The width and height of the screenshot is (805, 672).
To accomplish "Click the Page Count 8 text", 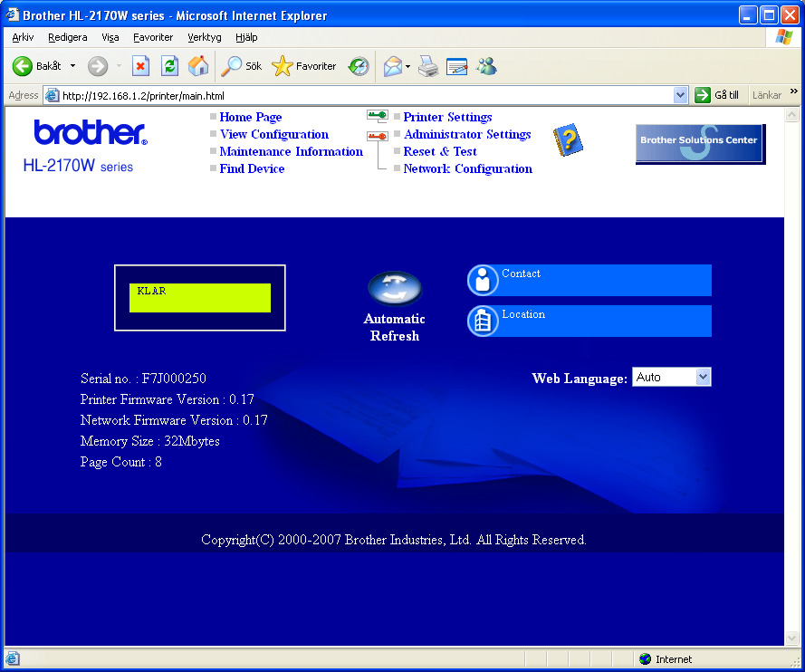I will (x=121, y=462).
